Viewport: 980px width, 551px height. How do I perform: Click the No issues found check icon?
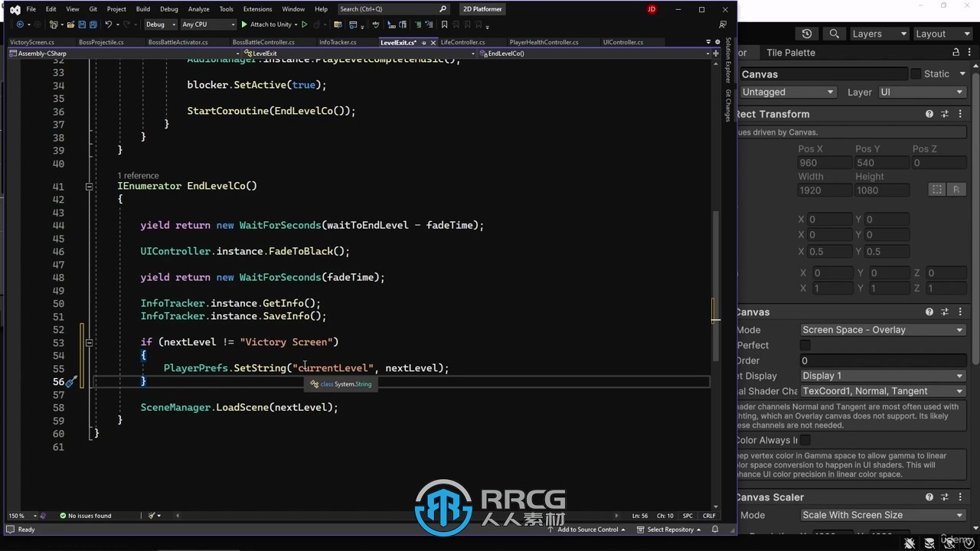(63, 516)
